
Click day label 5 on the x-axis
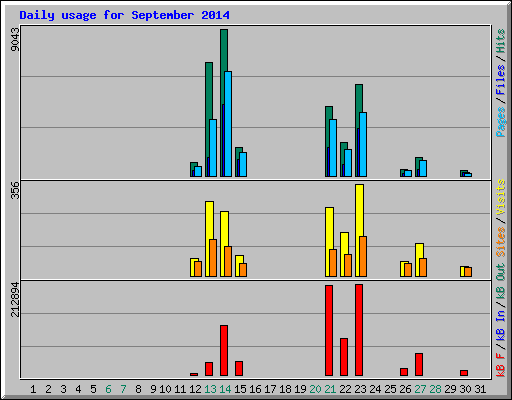[x=93, y=389]
